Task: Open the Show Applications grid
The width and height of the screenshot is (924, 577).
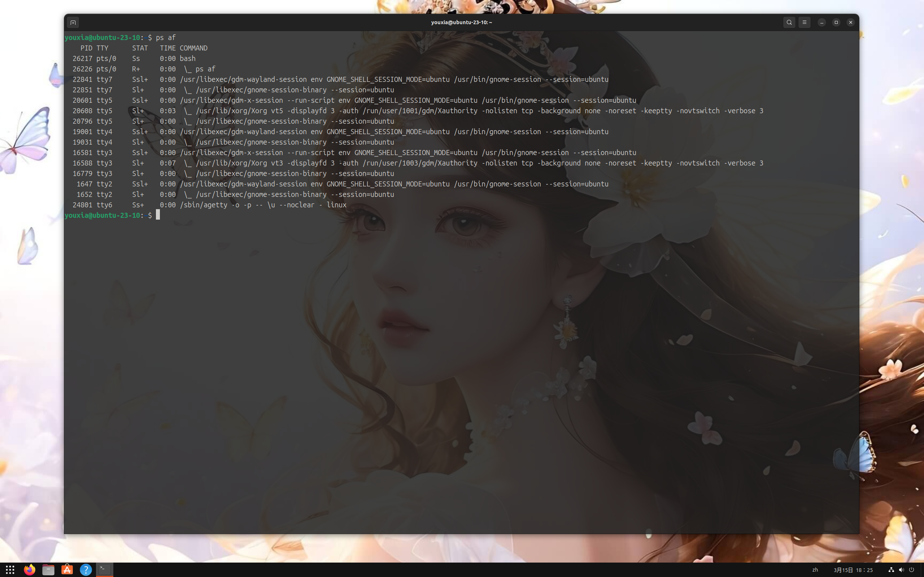Action: point(10,569)
